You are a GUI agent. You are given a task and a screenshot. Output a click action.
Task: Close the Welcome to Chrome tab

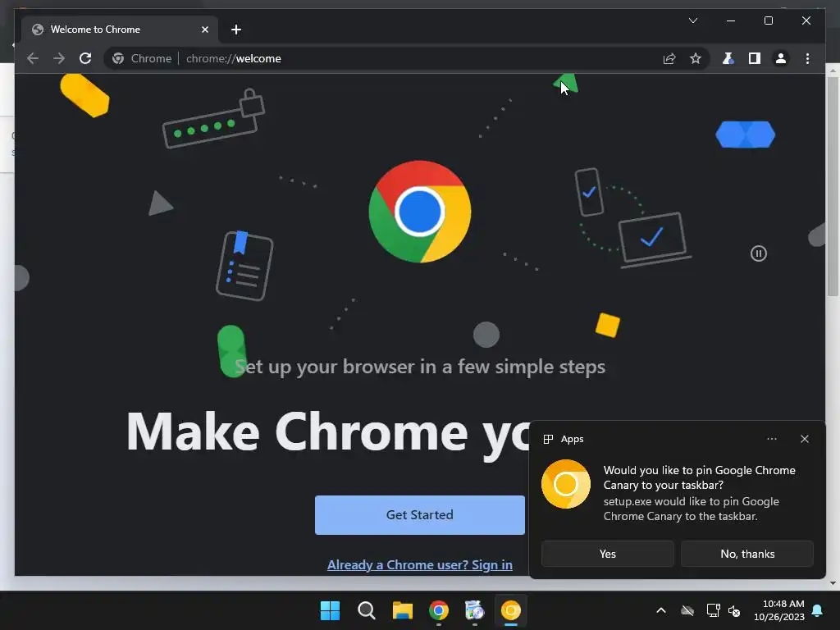pos(204,30)
